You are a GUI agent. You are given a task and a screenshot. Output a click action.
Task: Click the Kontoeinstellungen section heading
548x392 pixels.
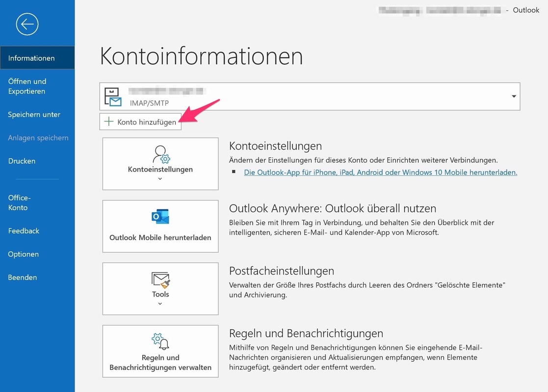[x=275, y=146]
